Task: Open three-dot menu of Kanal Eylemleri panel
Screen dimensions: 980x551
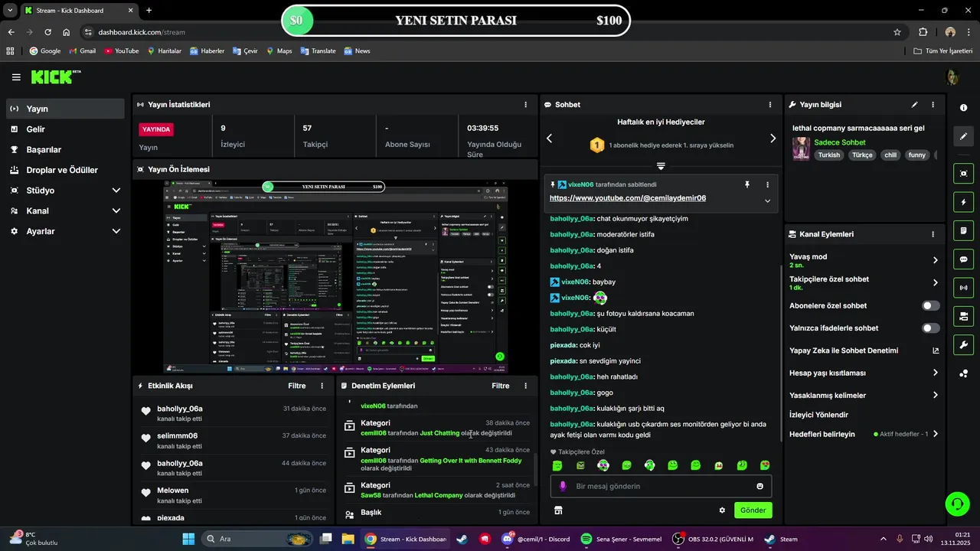Action: click(933, 234)
